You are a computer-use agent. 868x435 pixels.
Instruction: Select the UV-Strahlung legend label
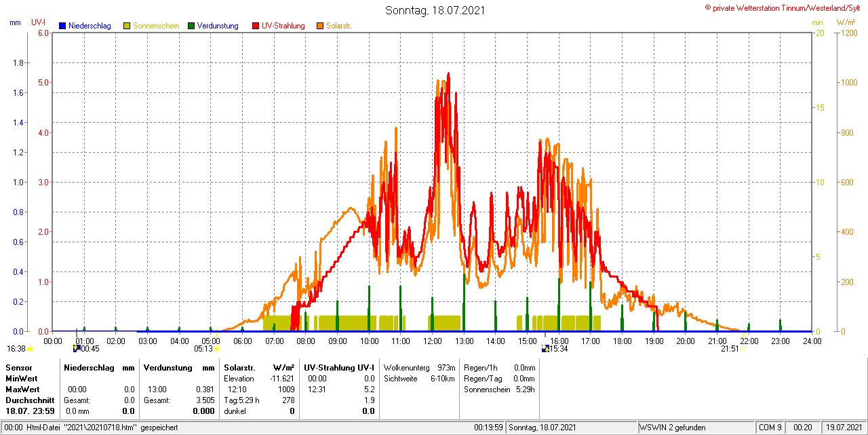[283, 26]
